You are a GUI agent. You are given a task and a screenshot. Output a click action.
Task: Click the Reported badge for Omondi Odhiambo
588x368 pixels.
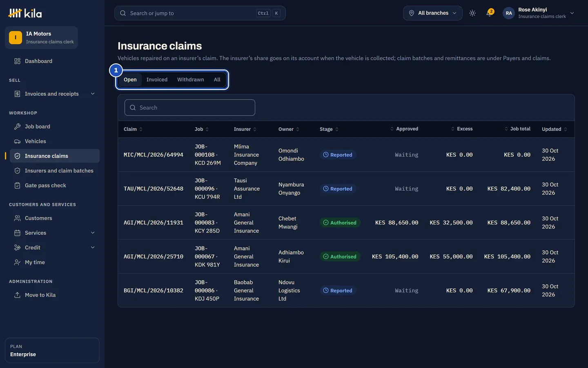(x=338, y=155)
